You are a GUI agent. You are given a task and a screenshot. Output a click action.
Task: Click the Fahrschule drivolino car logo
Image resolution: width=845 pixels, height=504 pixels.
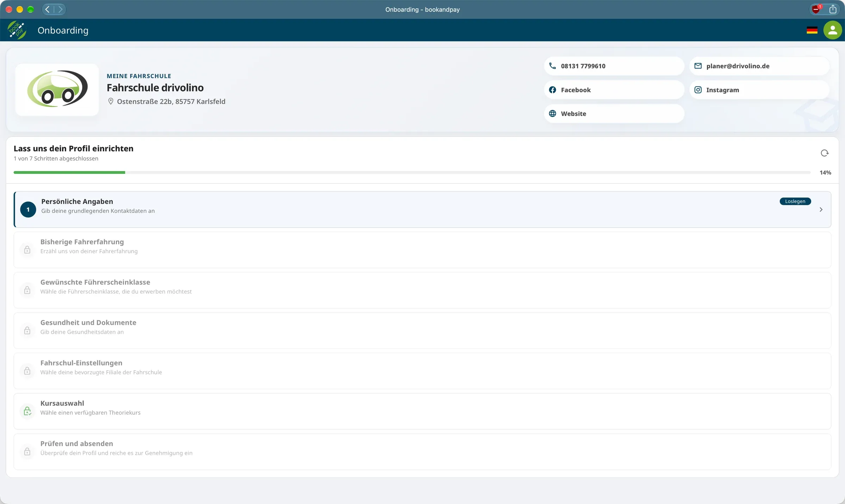(57, 90)
